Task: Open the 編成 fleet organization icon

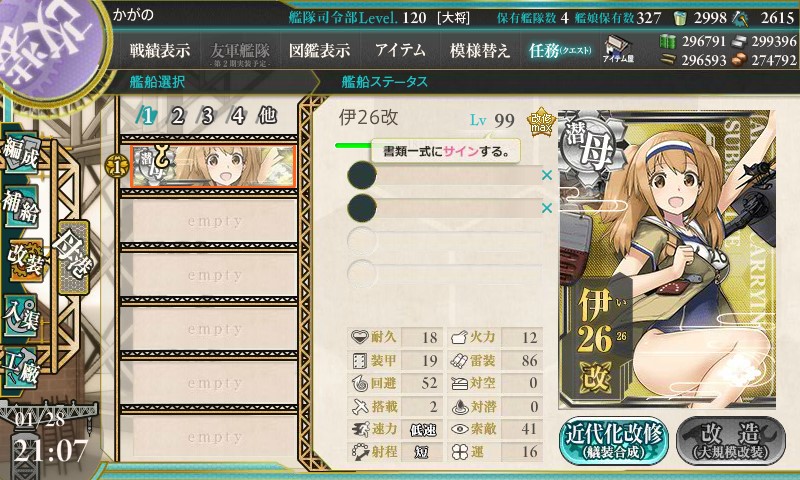Action: coord(21,153)
